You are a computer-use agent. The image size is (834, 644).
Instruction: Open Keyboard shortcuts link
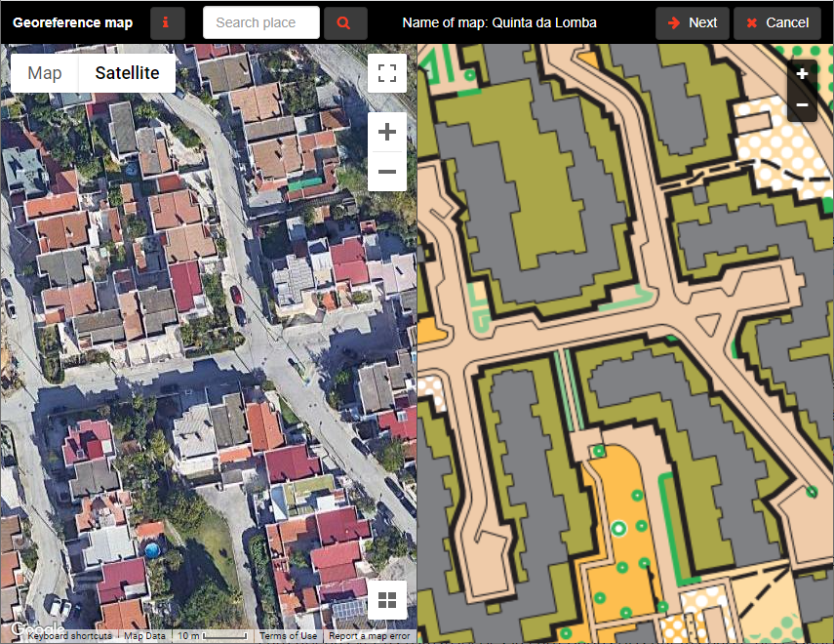click(x=69, y=636)
